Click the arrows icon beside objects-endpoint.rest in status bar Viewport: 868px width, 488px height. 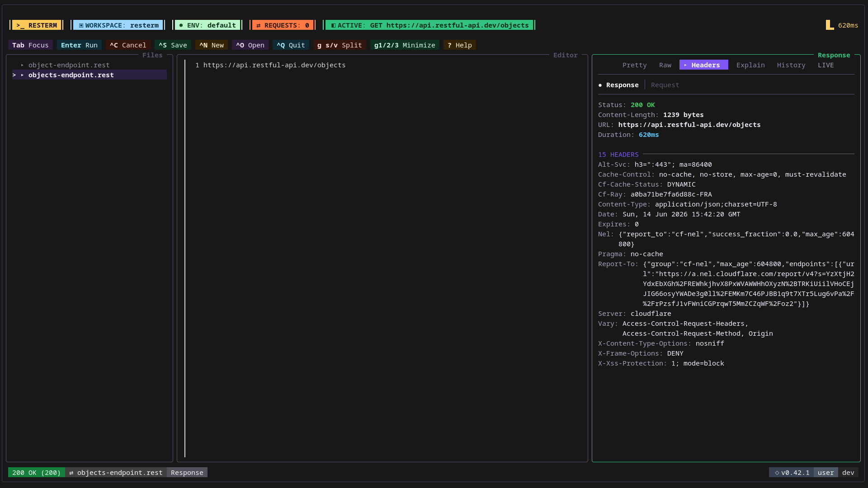pos(71,473)
